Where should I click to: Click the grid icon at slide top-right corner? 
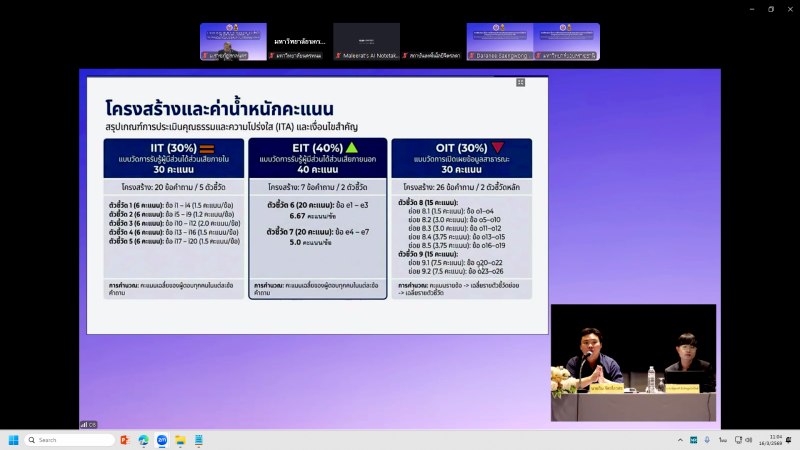520,82
